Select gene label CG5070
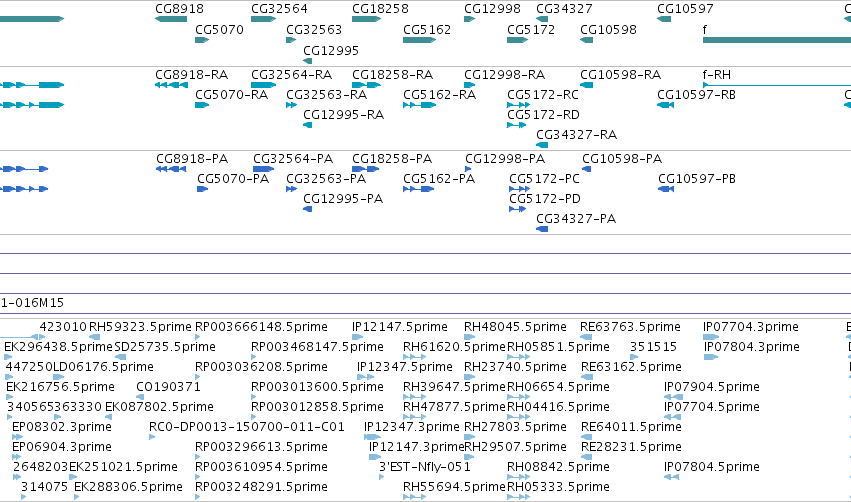851x502 pixels. (x=219, y=29)
